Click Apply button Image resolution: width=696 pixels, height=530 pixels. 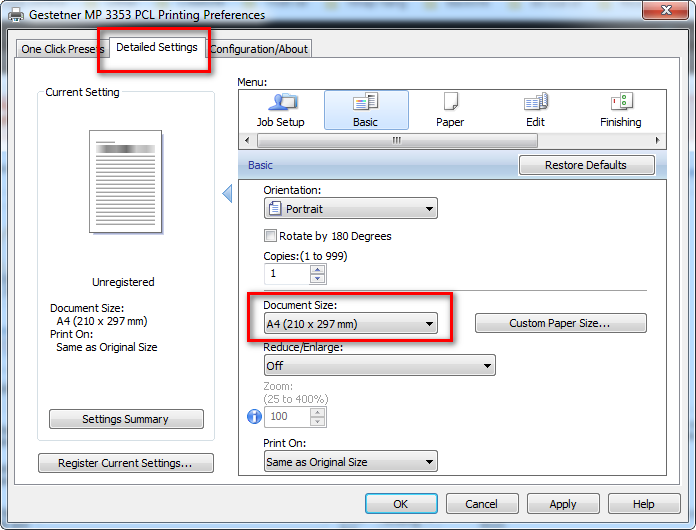[x=563, y=504]
